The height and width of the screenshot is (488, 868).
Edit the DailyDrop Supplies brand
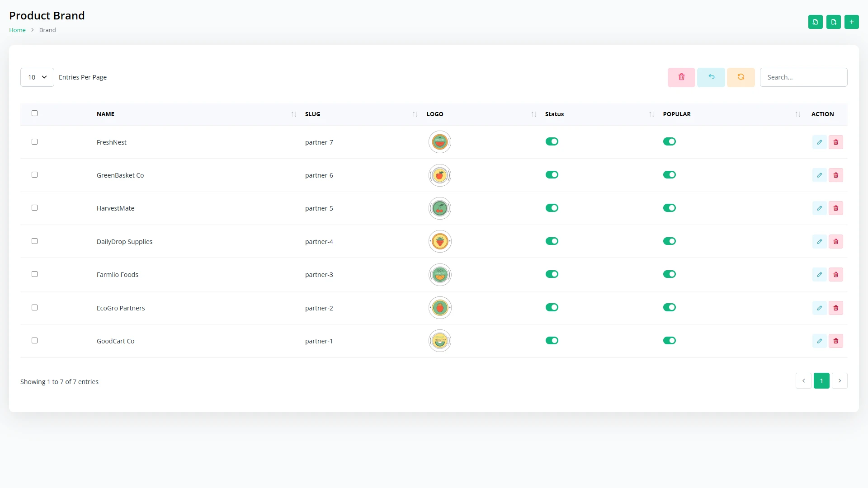[x=819, y=242]
